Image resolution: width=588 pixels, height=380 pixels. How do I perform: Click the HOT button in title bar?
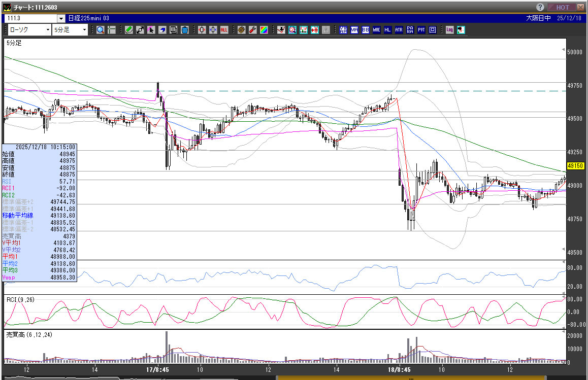562,7
